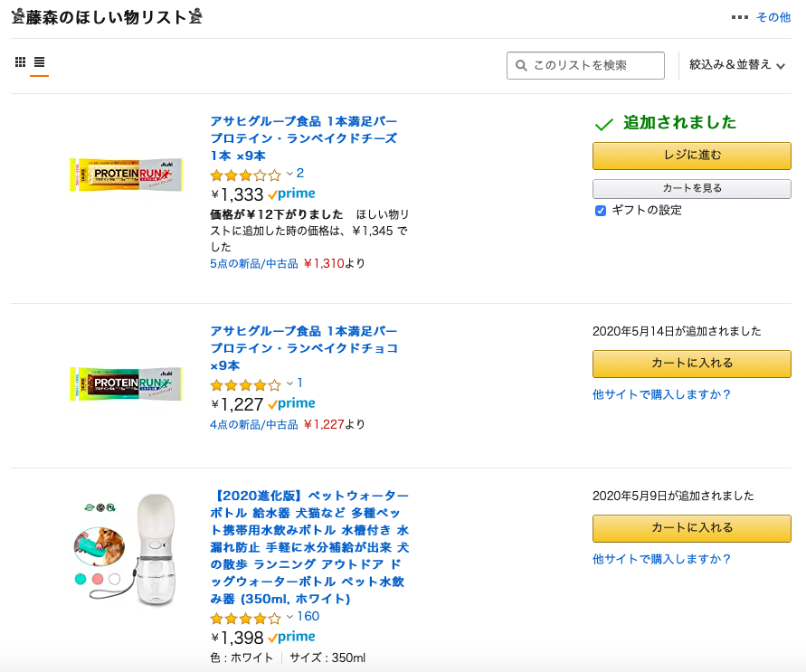Open 5点の新品/中古品 offers link
806x672 pixels.
253,264
